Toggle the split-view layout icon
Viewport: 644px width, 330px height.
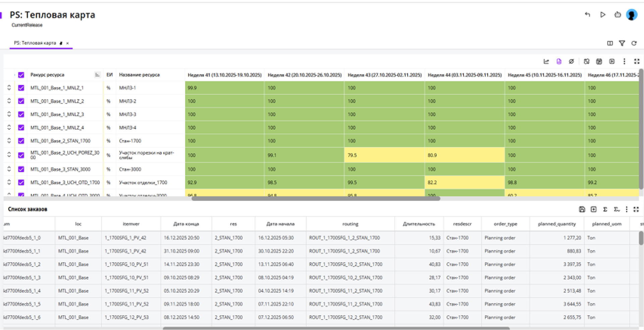610,43
